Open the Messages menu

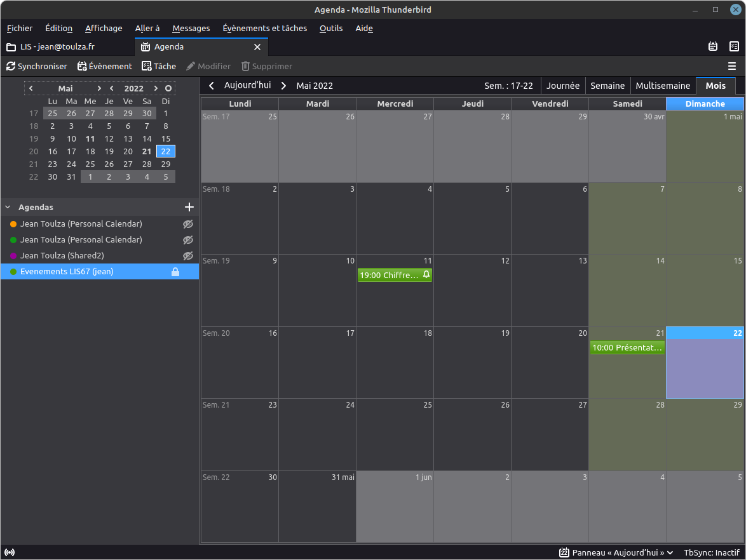191,28
